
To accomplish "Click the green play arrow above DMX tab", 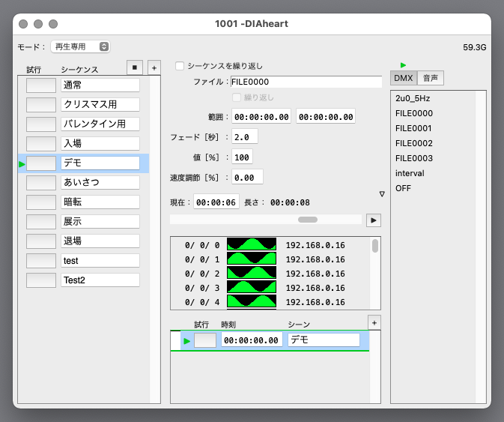I will pyautogui.click(x=403, y=65).
